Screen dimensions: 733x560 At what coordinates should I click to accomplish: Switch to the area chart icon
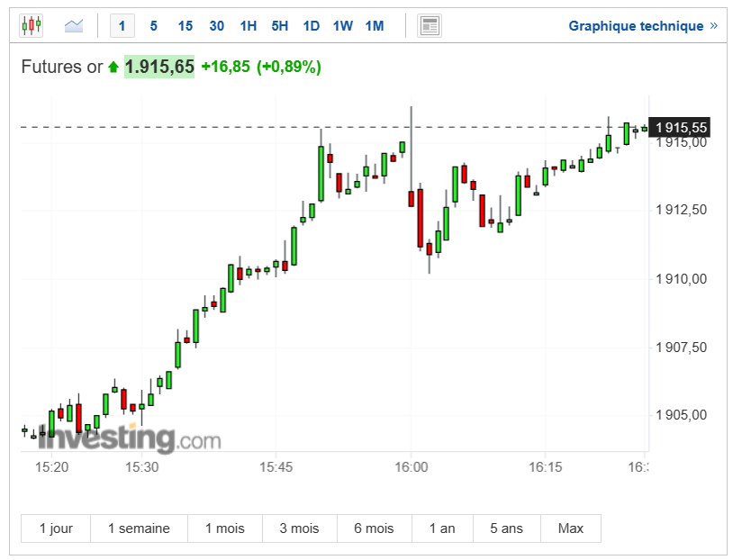(x=74, y=26)
